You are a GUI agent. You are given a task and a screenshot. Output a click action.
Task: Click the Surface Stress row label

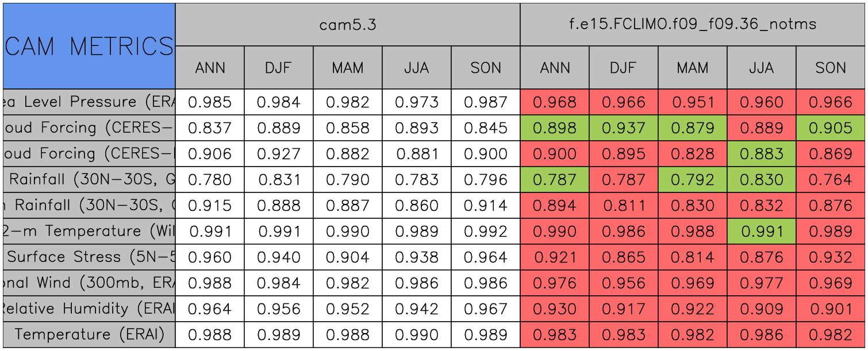[89, 257]
